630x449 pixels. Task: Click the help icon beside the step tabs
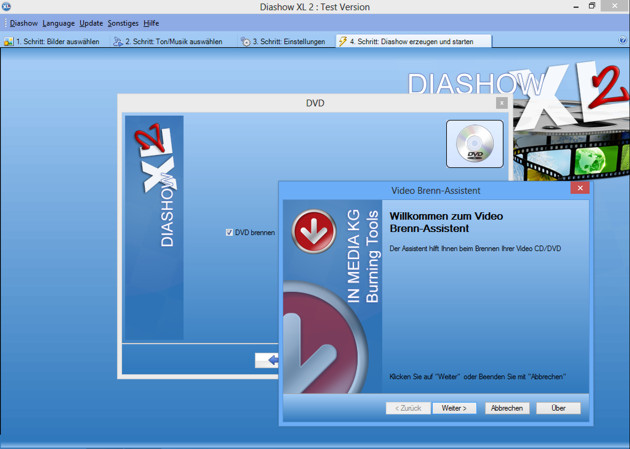click(x=622, y=40)
